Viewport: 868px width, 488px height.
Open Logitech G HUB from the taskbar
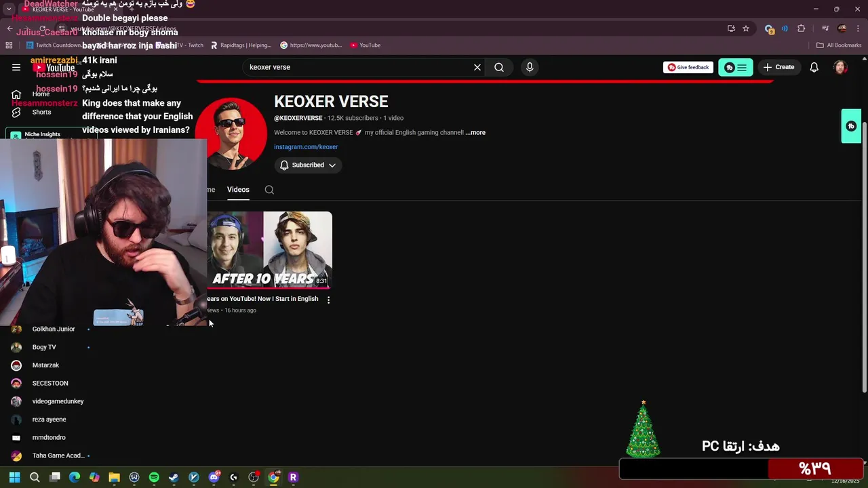point(234,477)
